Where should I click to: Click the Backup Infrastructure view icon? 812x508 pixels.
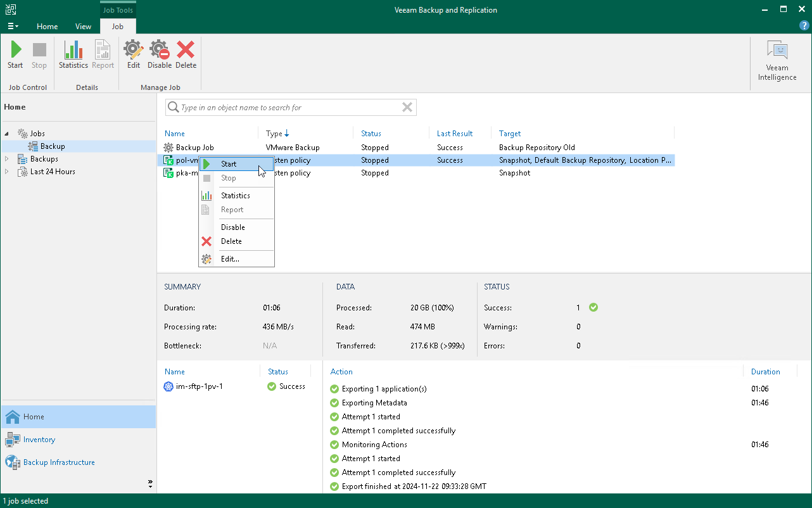(13, 462)
